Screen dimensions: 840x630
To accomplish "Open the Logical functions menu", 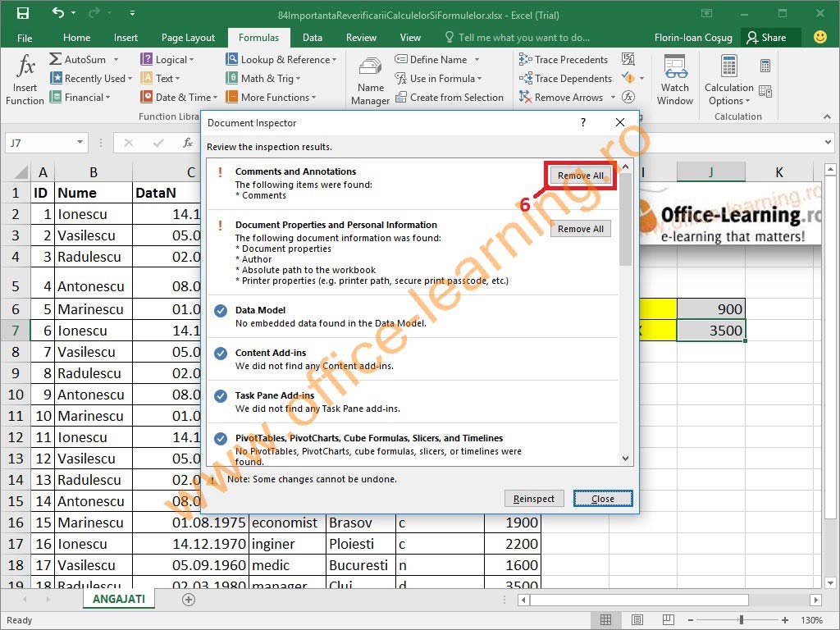I will point(167,59).
